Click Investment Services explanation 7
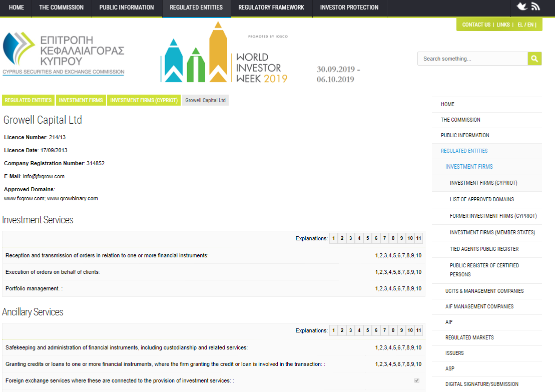 (x=384, y=238)
